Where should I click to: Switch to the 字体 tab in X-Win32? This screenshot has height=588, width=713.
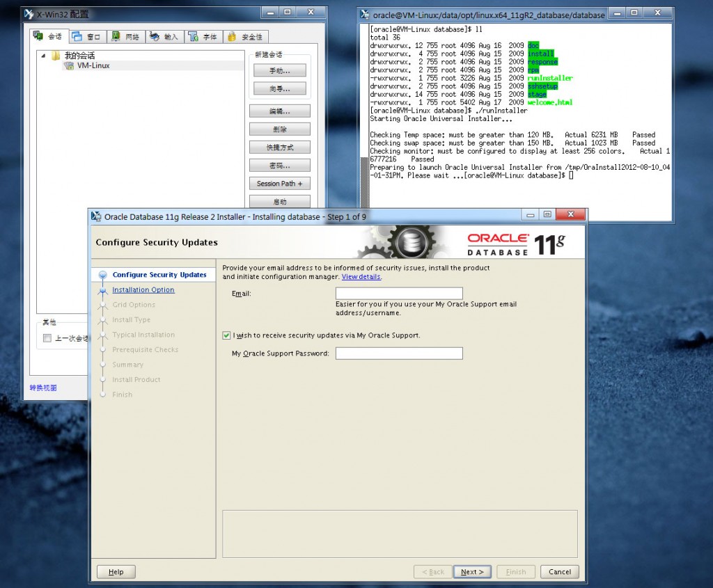203,37
